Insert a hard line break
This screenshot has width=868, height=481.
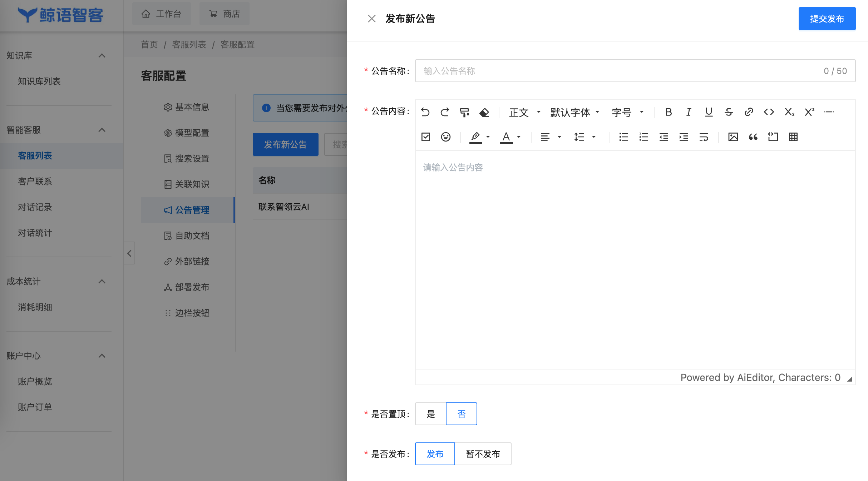pos(704,137)
